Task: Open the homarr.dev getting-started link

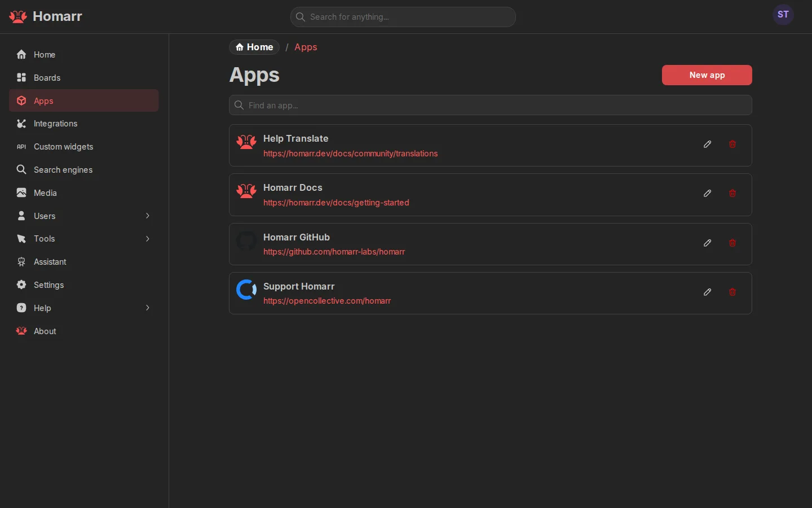Action: point(336,203)
